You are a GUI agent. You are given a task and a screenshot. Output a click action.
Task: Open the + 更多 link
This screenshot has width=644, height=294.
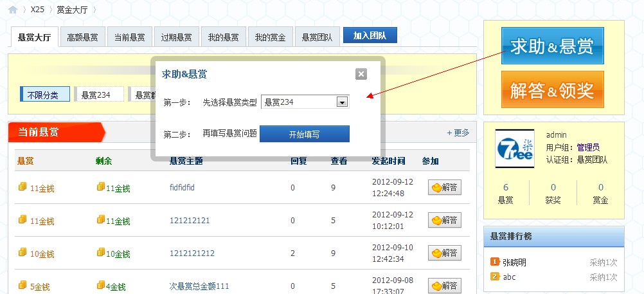point(458,133)
